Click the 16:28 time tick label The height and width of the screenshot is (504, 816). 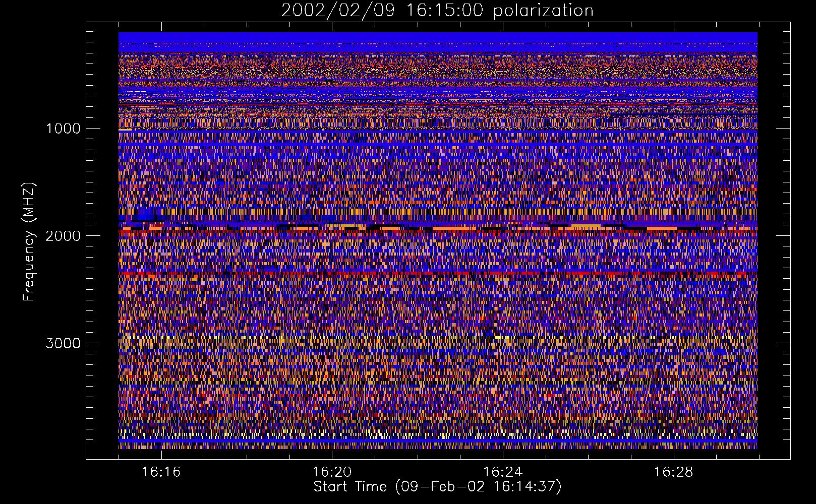coord(674,472)
